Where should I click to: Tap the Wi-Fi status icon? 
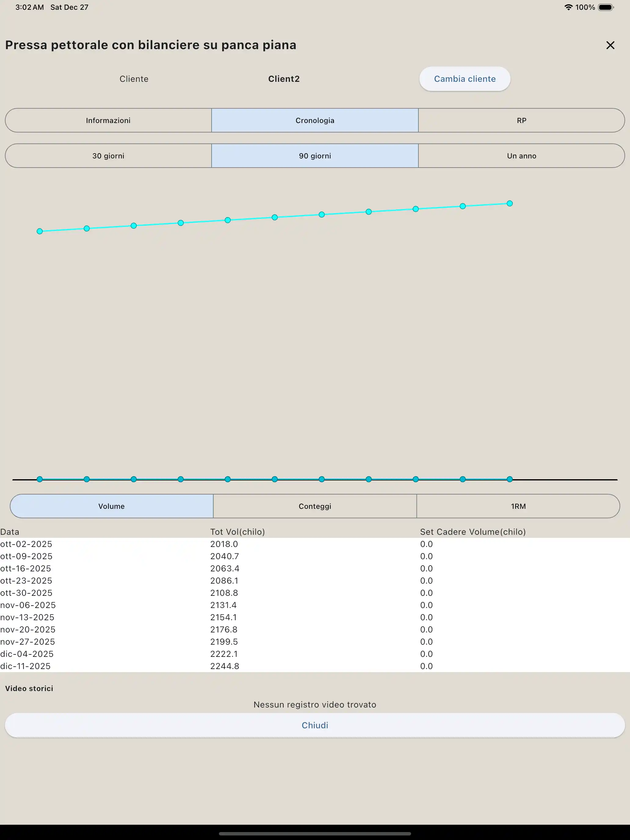568,7
